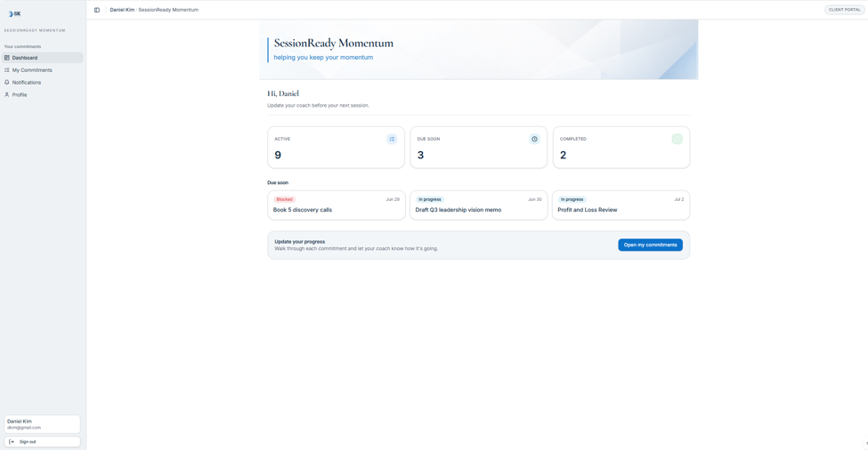Click Open my commitments button
Viewport: 868px width, 450px height.
pyautogui.click(x=650, y=245)
